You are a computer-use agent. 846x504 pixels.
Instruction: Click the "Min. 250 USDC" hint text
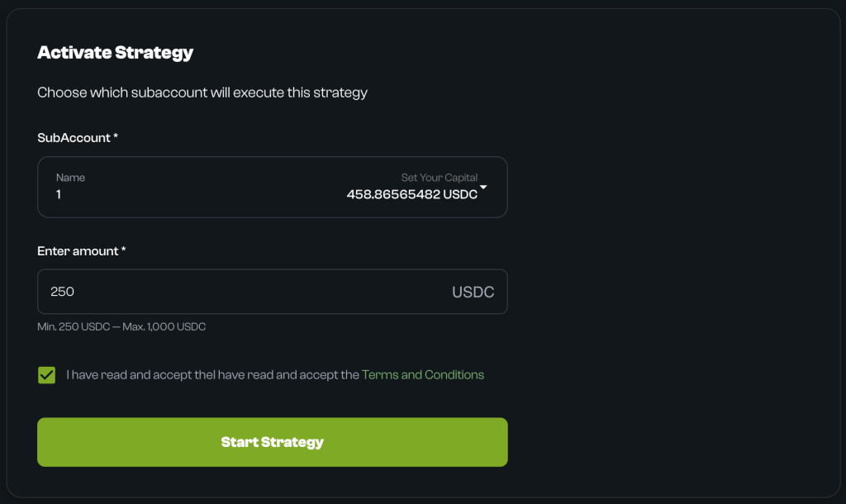pos(74,327)
